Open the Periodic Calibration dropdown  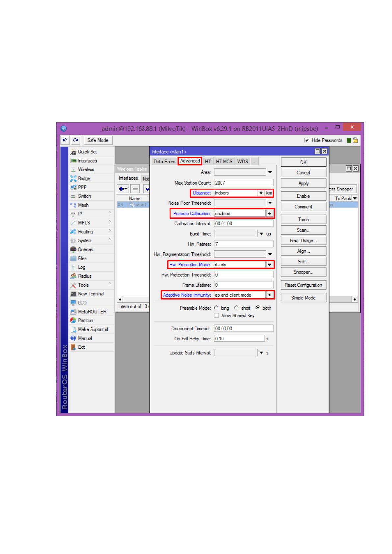click(270, 214)
